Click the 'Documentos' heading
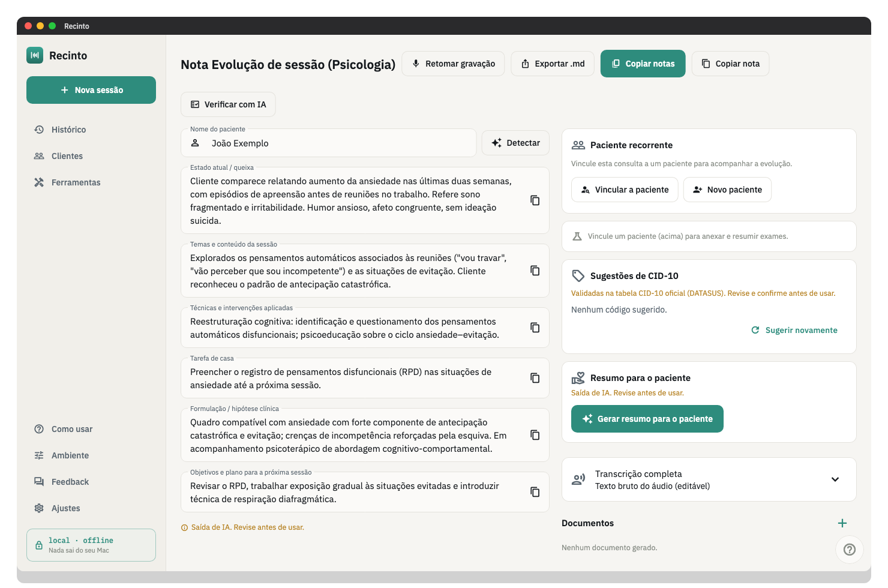This screenshot has height=588, width=888. point(587,523)
